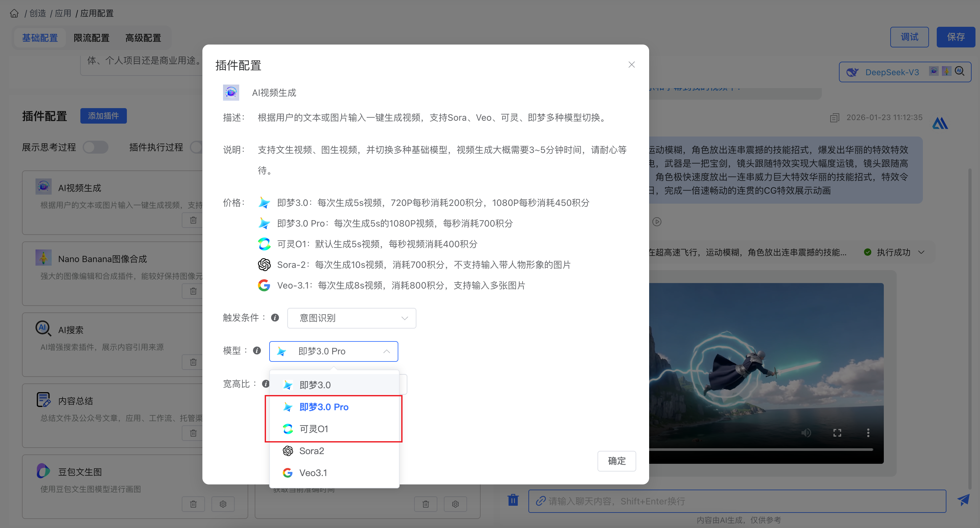This screenshot has width=980, height=528.
Task: Choose Veo3.1 in the model list
Action: click(313, 473)
